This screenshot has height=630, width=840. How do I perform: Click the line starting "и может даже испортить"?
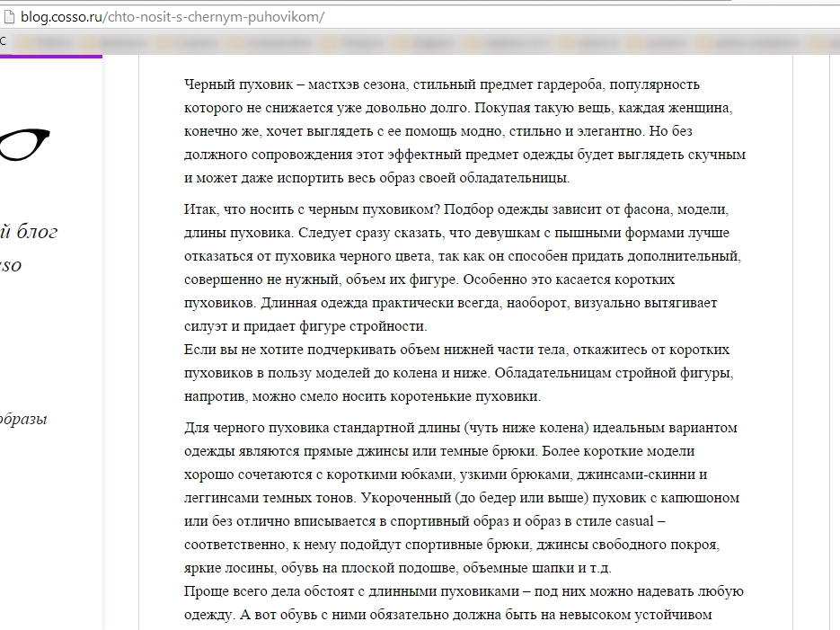pos(377,178)
